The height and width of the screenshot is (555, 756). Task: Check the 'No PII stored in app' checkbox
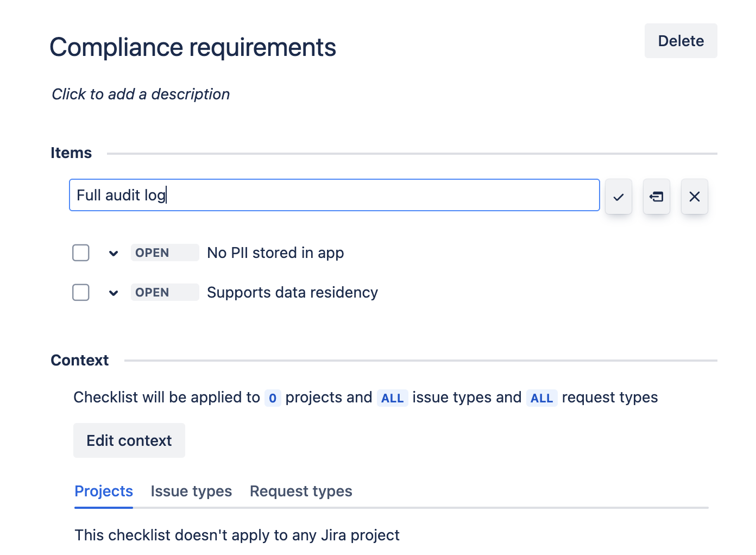click(x=81, y=253)
